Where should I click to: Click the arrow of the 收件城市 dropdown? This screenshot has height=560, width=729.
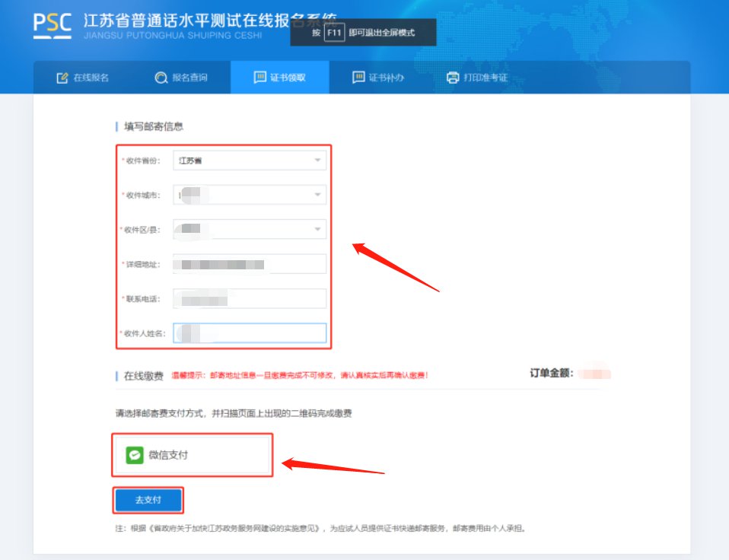pyautogui.click(x=317, y=195)
